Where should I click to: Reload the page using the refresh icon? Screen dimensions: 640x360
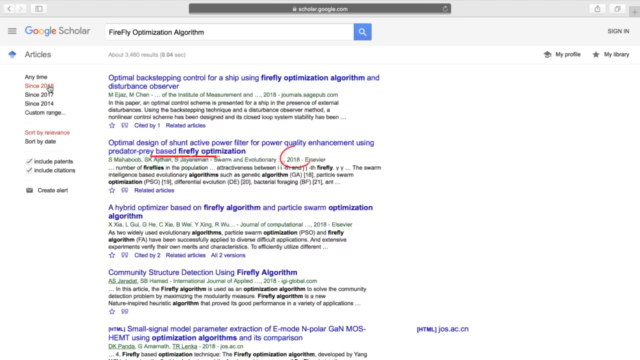[x=445, y=9]
